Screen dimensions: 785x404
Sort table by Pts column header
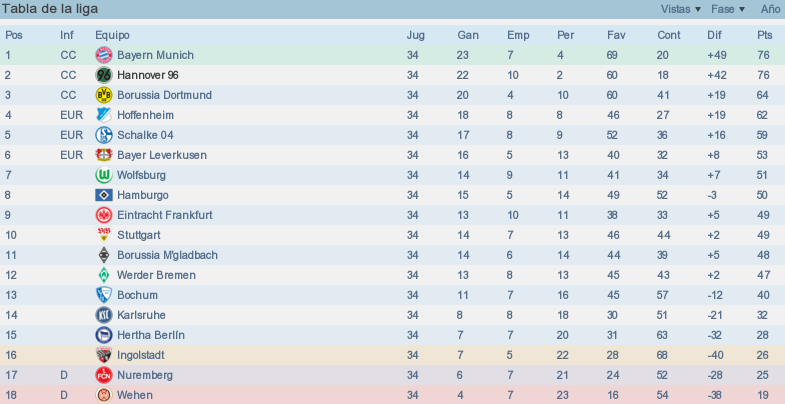point(764,35)
